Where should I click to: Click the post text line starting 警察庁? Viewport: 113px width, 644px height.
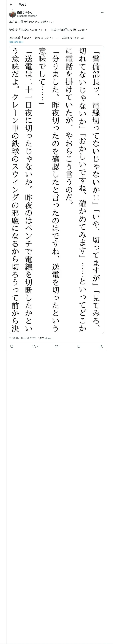(48, 30)
